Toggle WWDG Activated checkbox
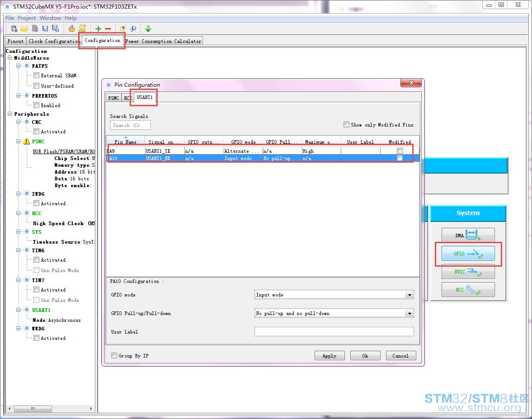Screen dimensions: 532x419 (x=36, y=338)
